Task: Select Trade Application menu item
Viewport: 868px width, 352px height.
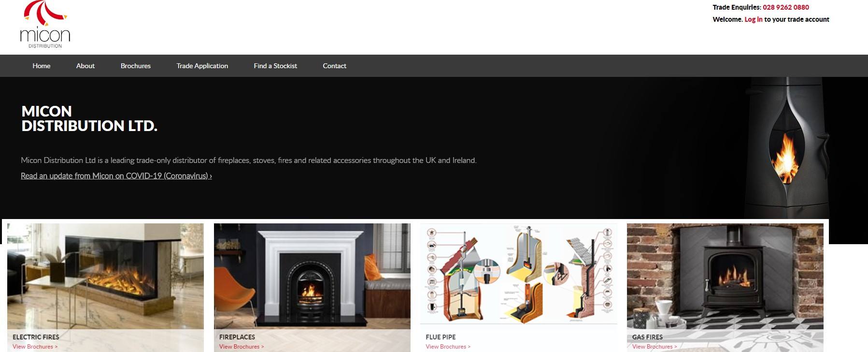Action: 202,66
